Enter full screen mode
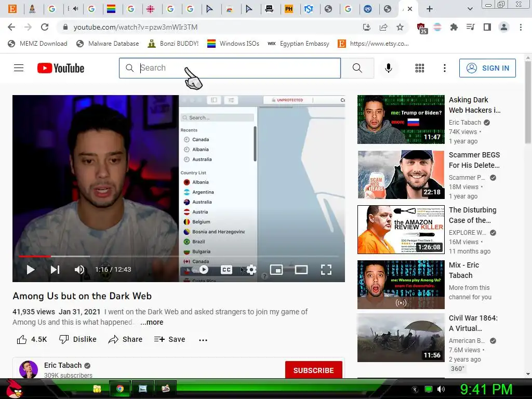 (326, 270)
